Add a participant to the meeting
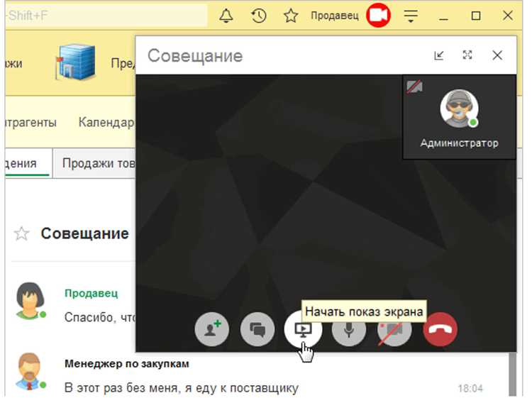 [212, 329]
